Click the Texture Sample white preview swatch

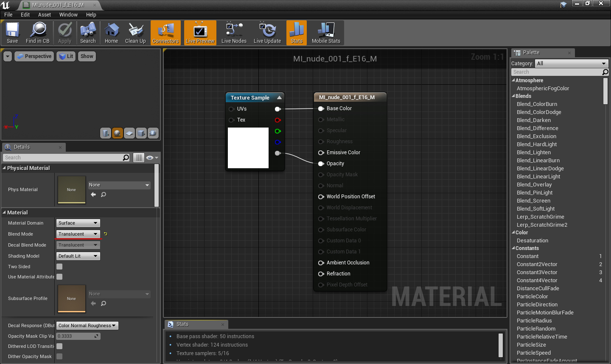point(248,148)
